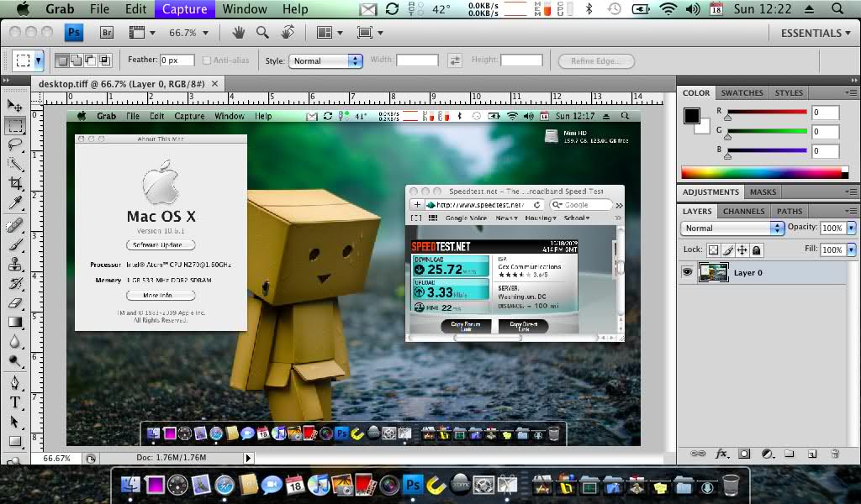Viewport: 861px width, 504px height.
Task: Select the Horizontal Type tool
Action: click(15, 402)
